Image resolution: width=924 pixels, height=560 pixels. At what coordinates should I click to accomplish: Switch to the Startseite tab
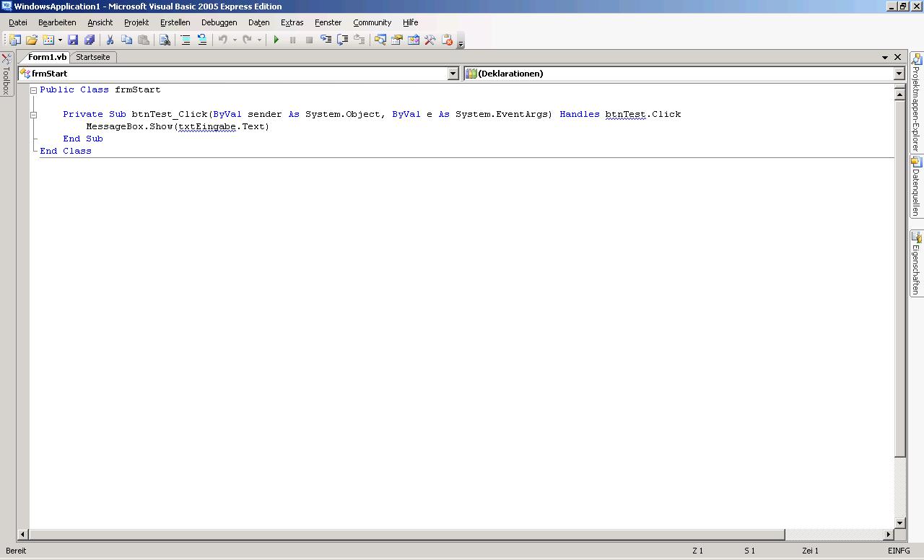click(x=93, y=57)
